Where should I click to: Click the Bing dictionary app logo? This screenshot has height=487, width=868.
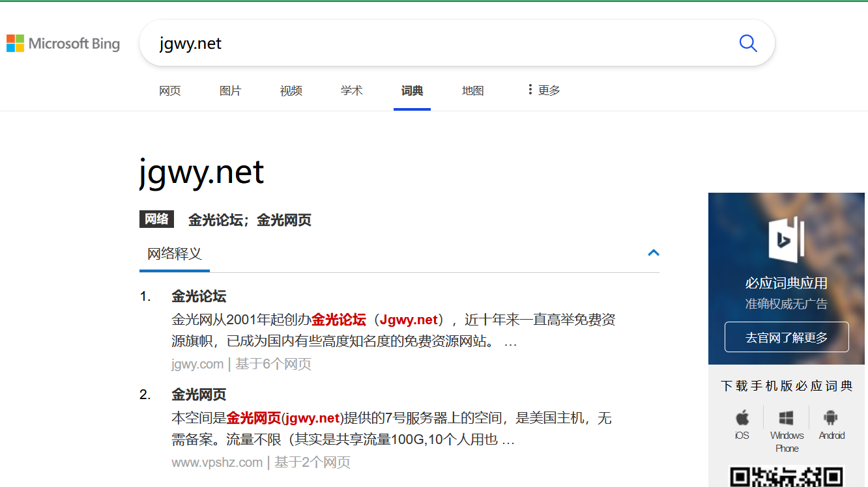coord(787,238)
